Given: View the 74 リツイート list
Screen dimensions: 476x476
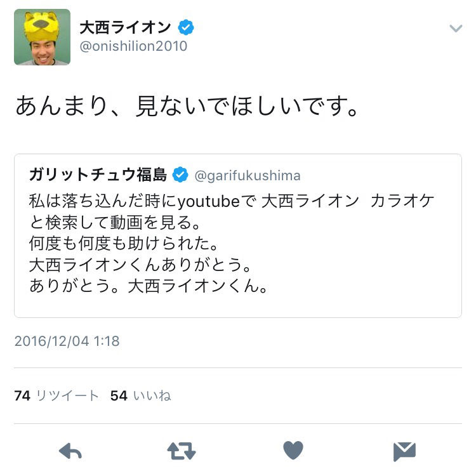Looking at the screenshot, I should 56,395.
